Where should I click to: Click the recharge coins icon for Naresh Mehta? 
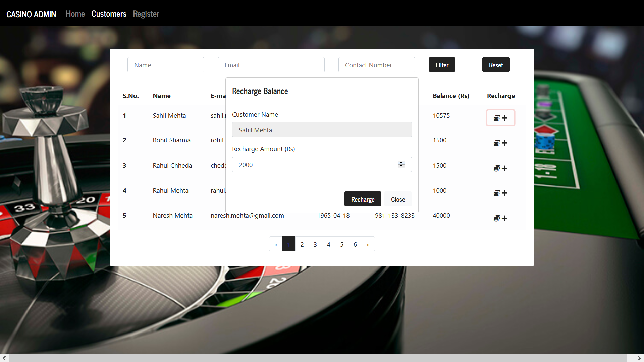(500, 218)
